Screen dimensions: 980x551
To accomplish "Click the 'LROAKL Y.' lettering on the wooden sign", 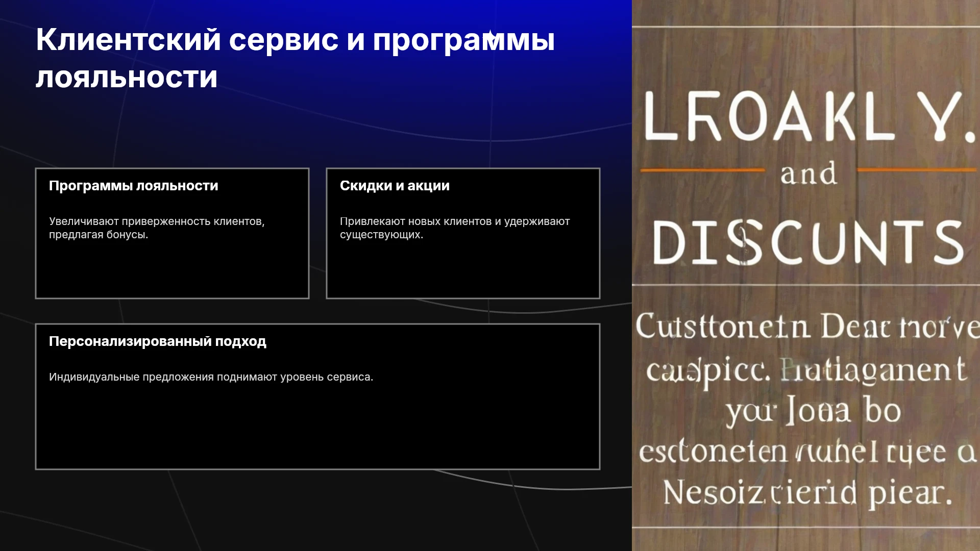I will click(x=808, y=117).
